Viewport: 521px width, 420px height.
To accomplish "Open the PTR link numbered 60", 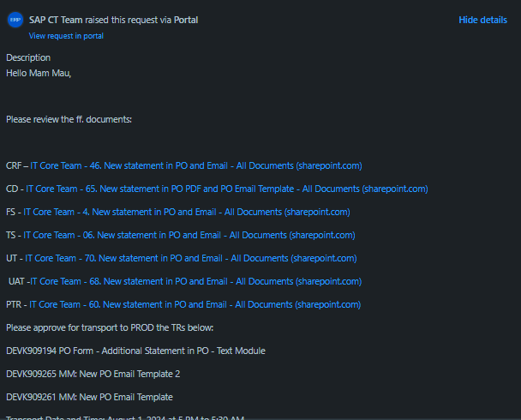I will point(195,304).
